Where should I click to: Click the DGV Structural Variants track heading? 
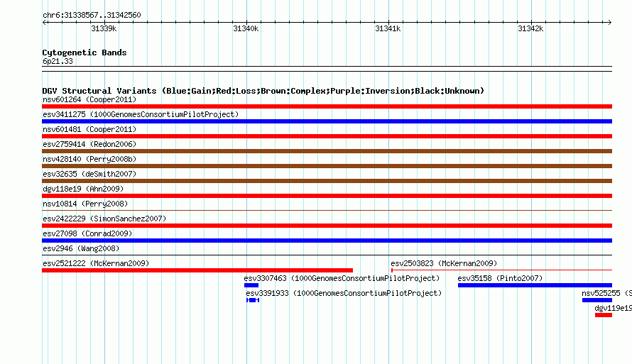tap(263, 91)
